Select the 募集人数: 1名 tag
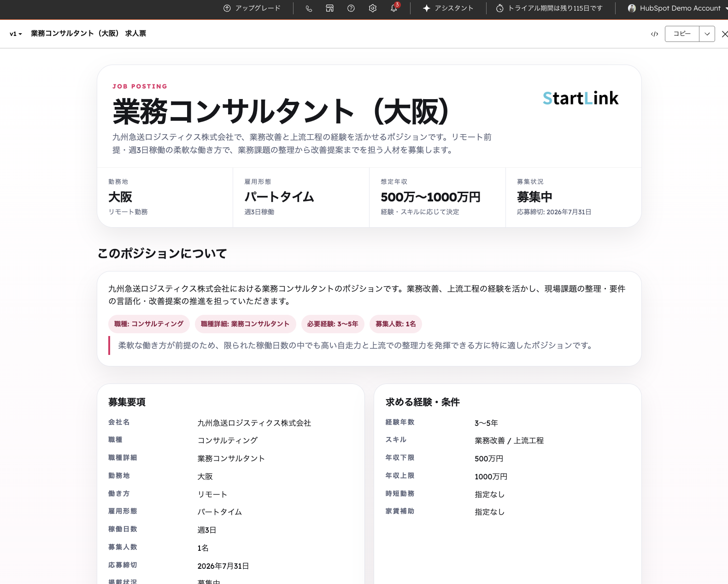The image size is (728, 584). 396,324
